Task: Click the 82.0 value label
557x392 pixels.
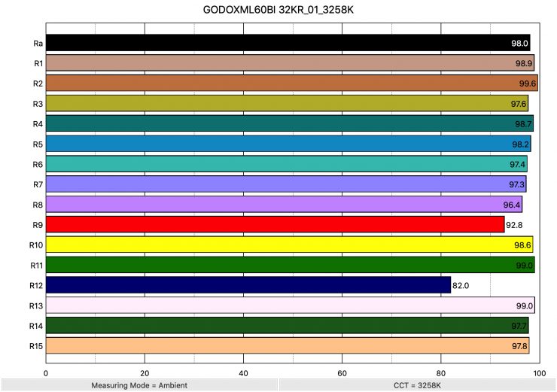Action: tap(461, 285)
